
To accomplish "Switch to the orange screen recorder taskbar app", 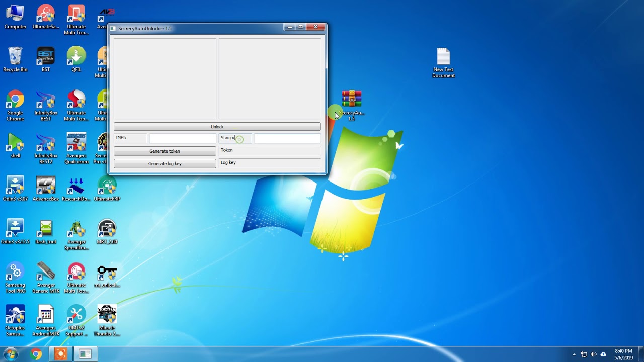I will pos(60,354).
